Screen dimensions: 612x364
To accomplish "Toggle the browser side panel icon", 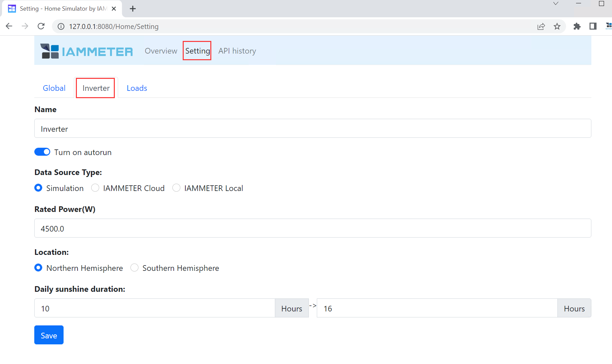I will (x=593, y=26).
